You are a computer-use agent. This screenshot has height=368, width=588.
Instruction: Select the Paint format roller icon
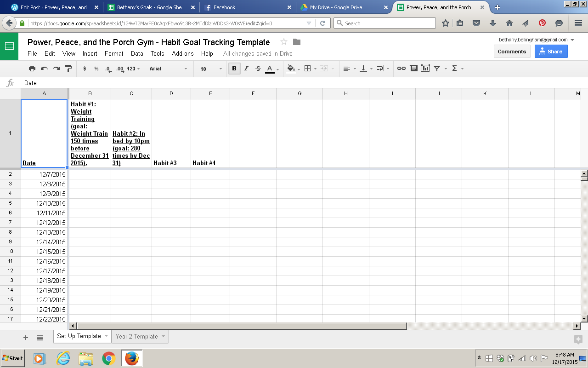tap(68, 69)
